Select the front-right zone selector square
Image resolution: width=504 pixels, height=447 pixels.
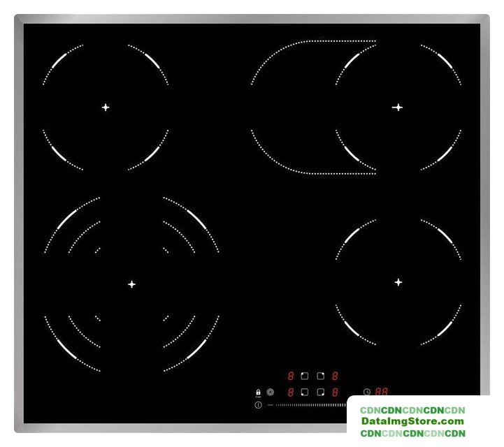coord(320,393)
